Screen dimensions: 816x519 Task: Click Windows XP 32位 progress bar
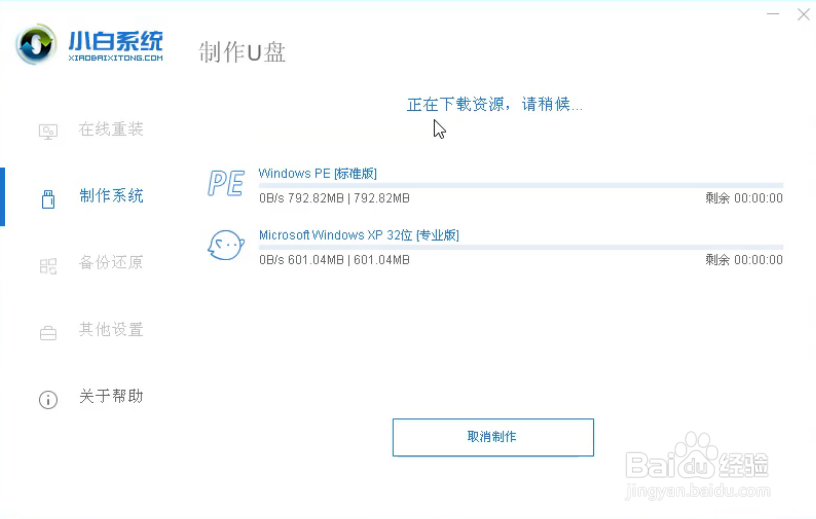[x=521, y=247]
